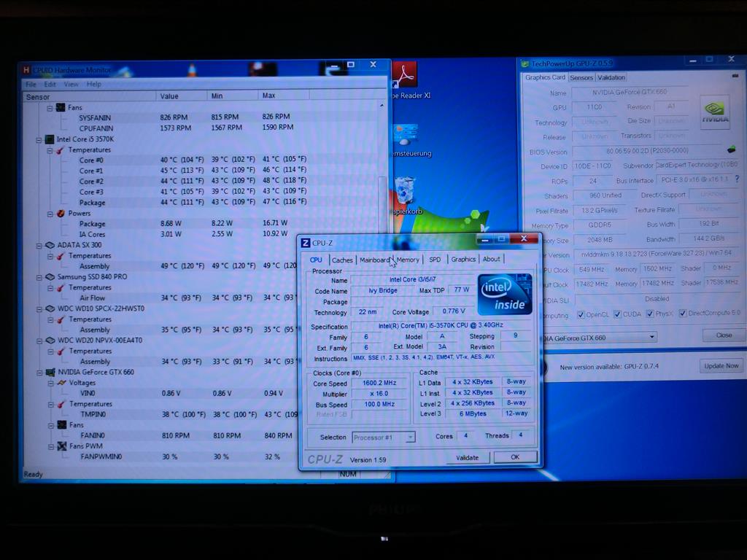This screenshot has height=560, width=747.
Task: Collapse the Powers branch in HWMonitor
Action: click(x=50, y=214)
